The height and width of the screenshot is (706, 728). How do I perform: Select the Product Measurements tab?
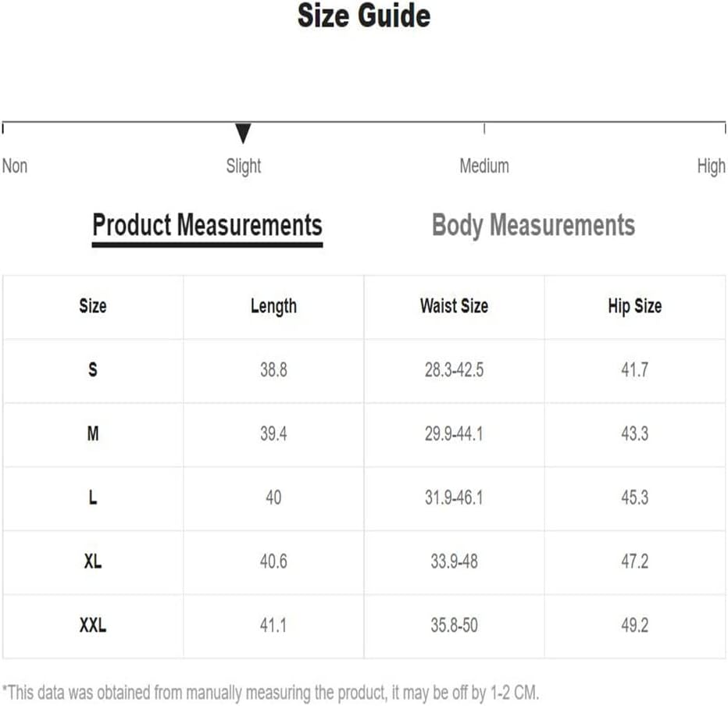(207, 226)
